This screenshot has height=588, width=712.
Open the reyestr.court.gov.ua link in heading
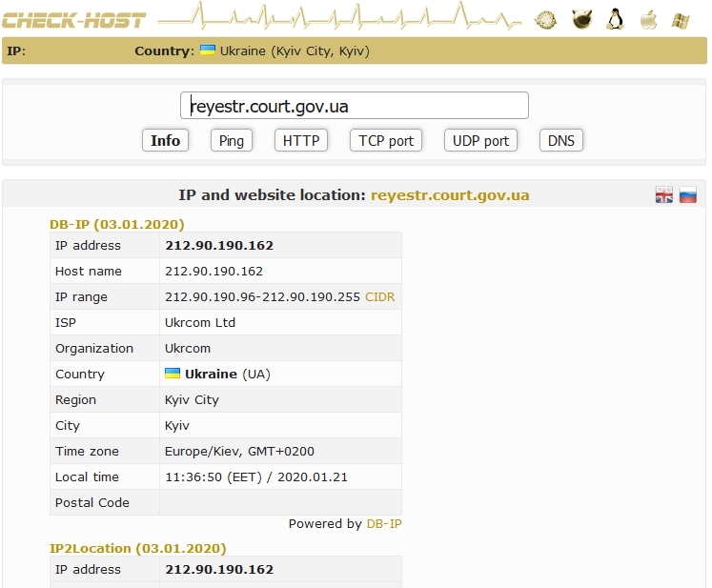(x=450, y=195)
